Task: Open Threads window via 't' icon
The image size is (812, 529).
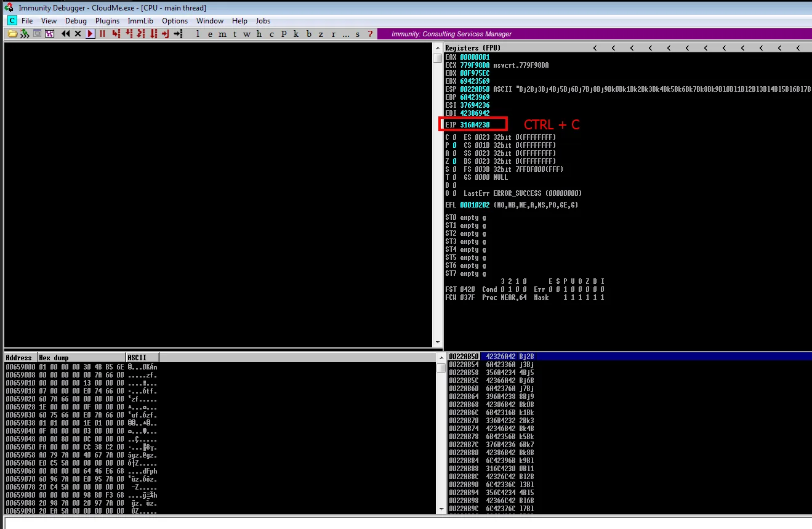Action: (235, 34)
